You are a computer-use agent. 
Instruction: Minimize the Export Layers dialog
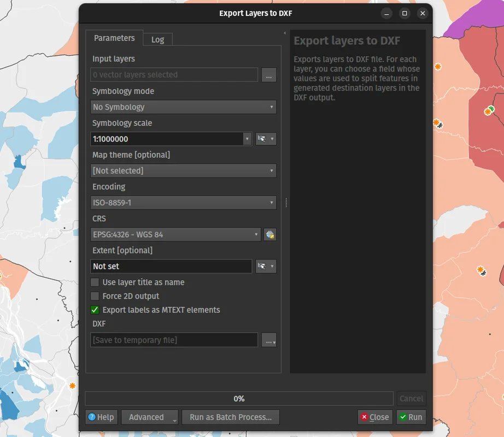click(386, 14)
